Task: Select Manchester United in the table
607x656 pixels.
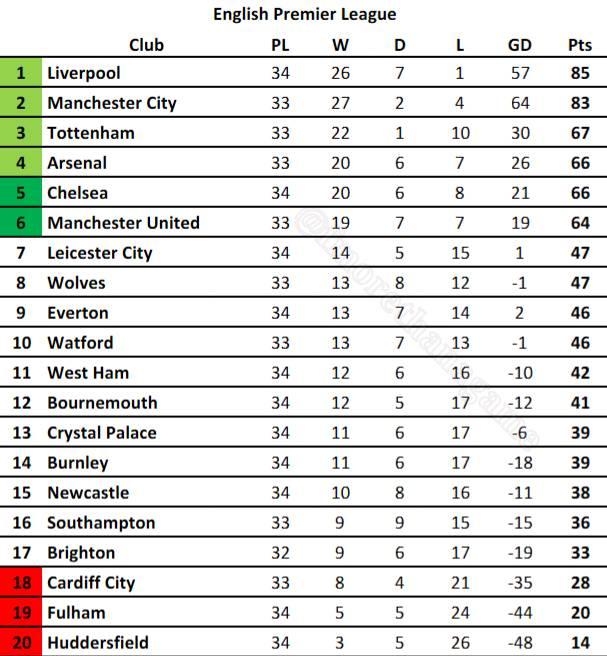Action: [x=123, y=223]
